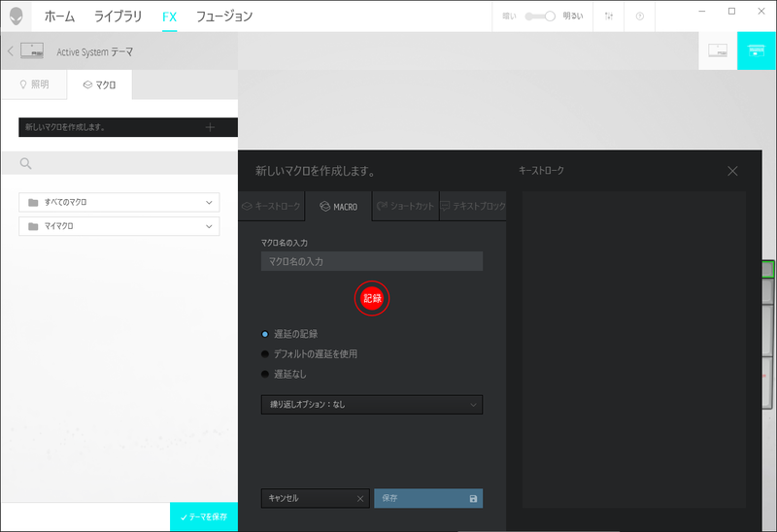Click the macro search field
This screenshot has height=532, width=777.
[x=119, y=163]
